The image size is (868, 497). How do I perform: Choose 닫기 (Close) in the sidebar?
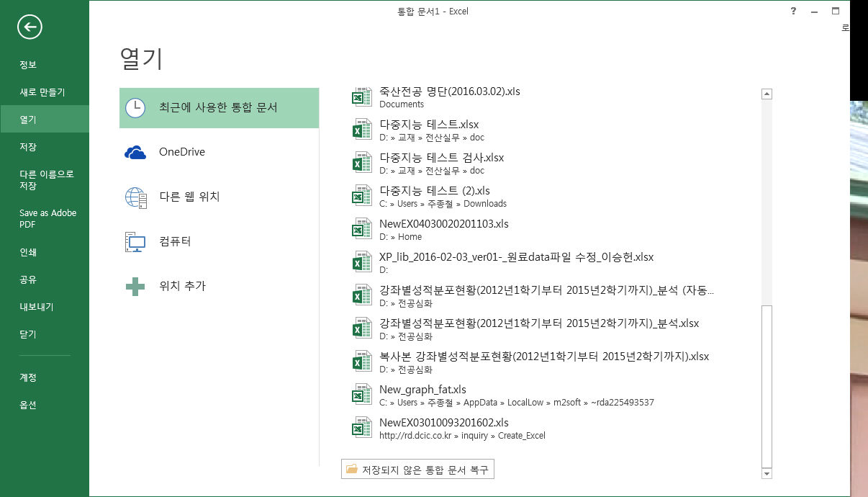45,334
